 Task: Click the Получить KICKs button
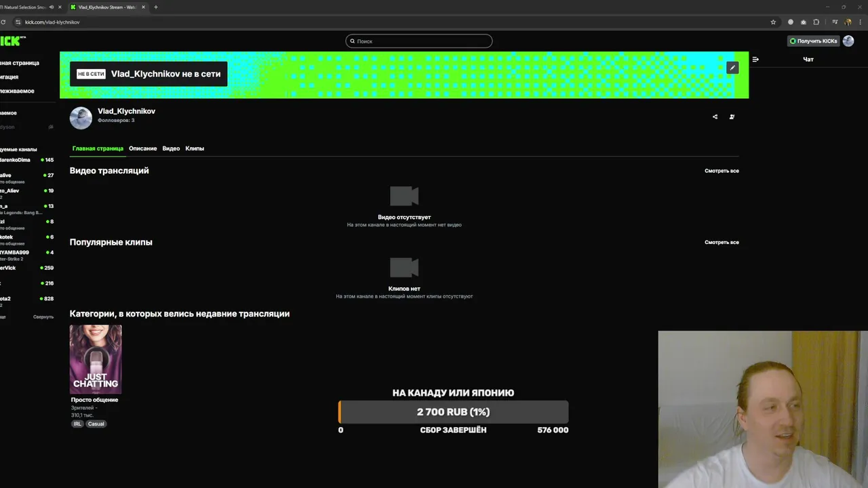tap(813, 41)
